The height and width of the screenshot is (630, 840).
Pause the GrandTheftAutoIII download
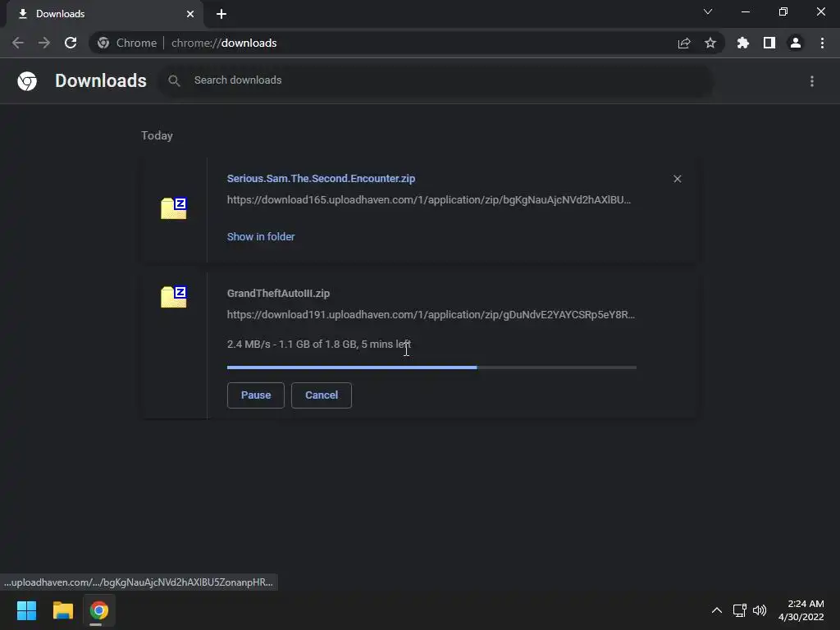click(256, 395)
